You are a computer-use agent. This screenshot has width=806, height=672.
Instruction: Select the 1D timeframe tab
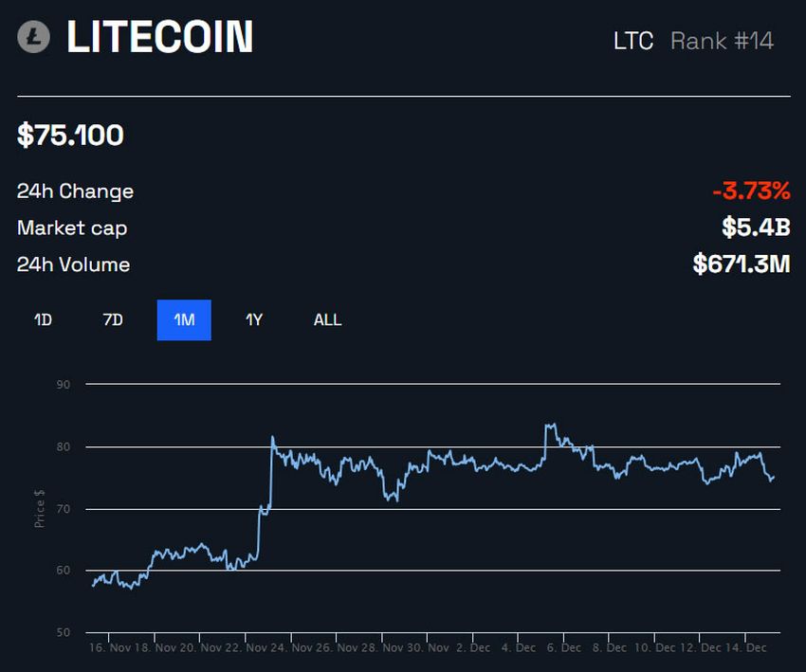tap(42, 319)
